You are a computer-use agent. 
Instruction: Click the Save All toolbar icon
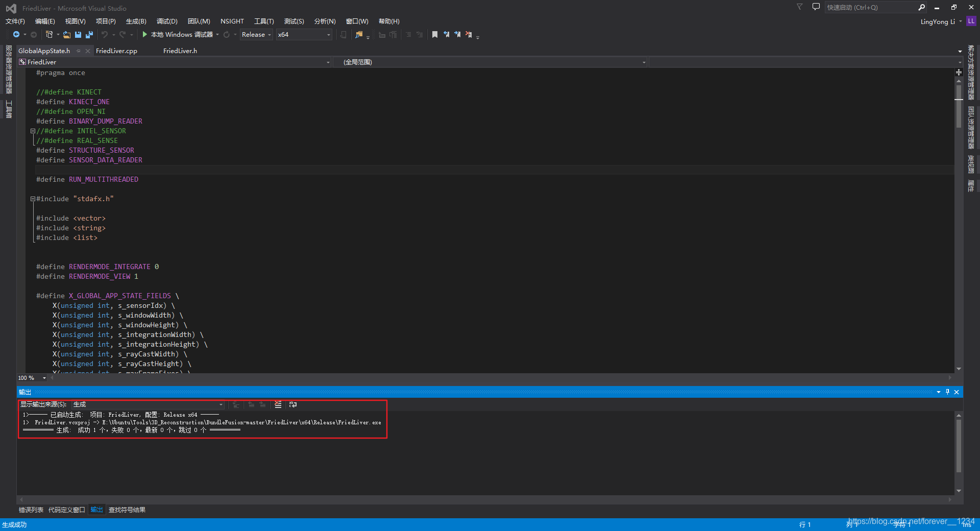89,35
